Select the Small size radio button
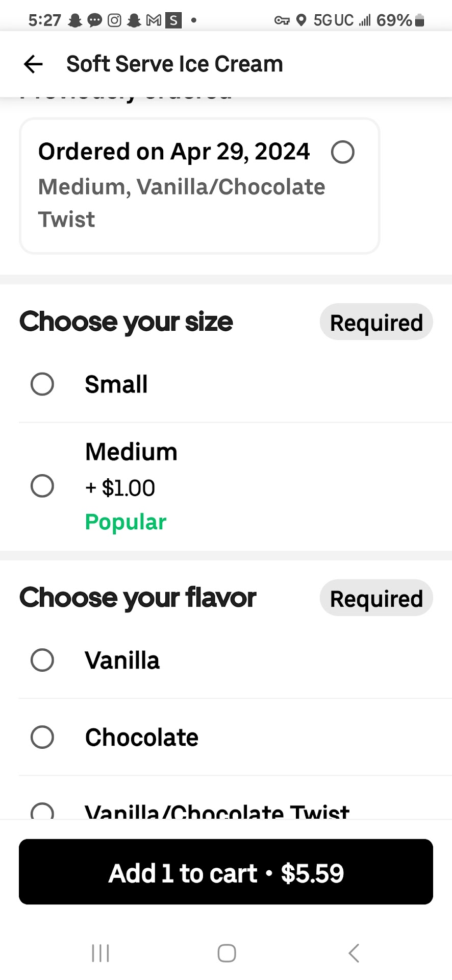Image resolution: width=452 pixels, height=980 pixels. tap(42, 384)
